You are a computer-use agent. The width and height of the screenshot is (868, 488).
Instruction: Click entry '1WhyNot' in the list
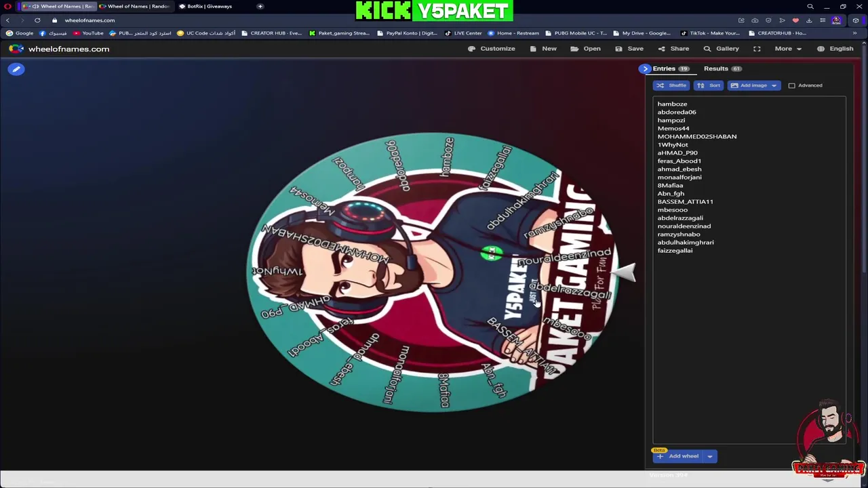[x=673, y=144]
